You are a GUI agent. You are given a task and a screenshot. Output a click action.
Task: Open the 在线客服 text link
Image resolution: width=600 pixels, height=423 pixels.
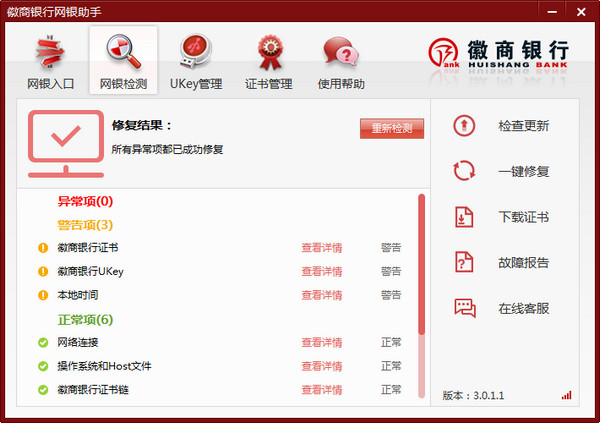tap(523, 308)
